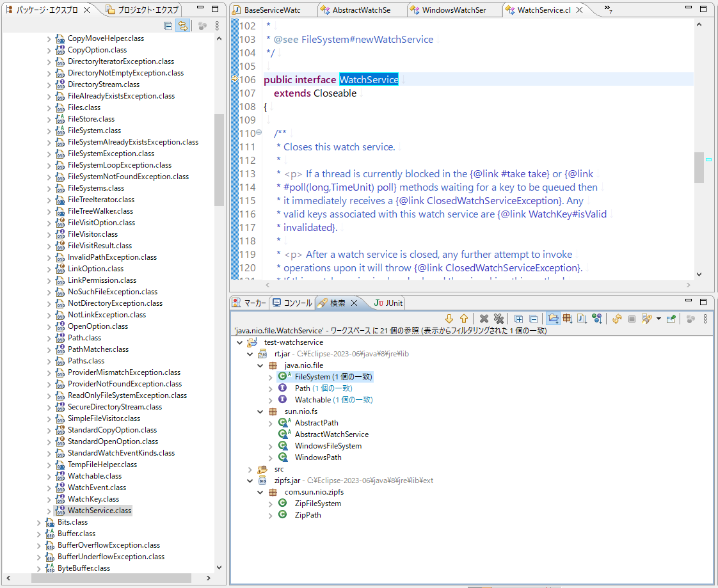Collapse all search results
The width and height of the screenshot is (718, 588).
coord(534,318)
